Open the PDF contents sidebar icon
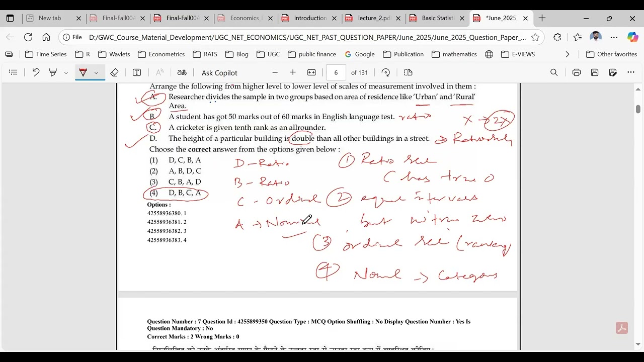Image resolution: width=644 pixels, height=362 pixels. click(14, 72)
